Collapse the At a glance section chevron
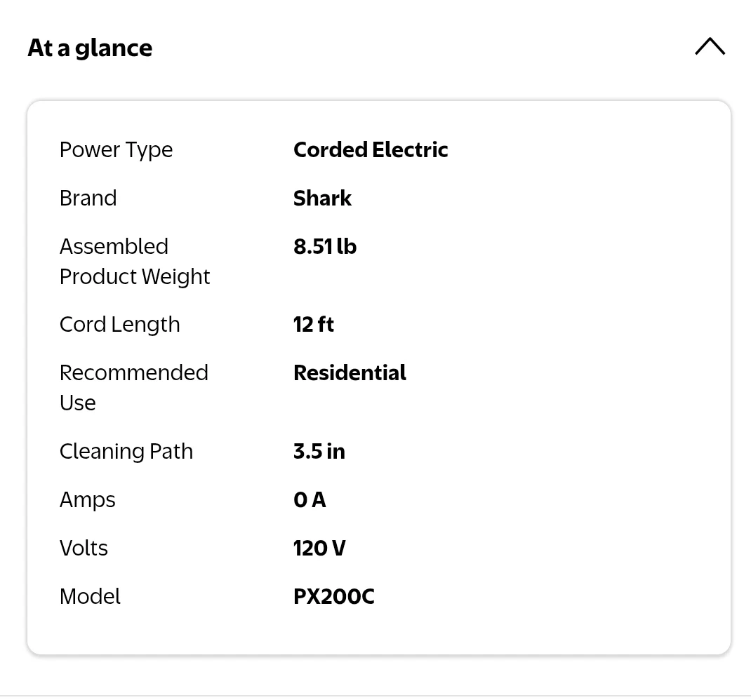Screen dimensions: 751x700 (x=710, y=47)
